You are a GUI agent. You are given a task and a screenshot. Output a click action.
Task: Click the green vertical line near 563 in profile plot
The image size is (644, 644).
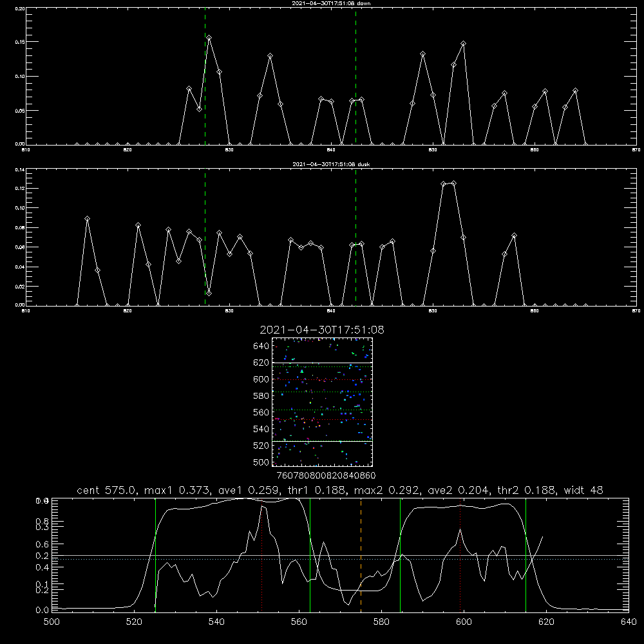[x=310, y=554]
